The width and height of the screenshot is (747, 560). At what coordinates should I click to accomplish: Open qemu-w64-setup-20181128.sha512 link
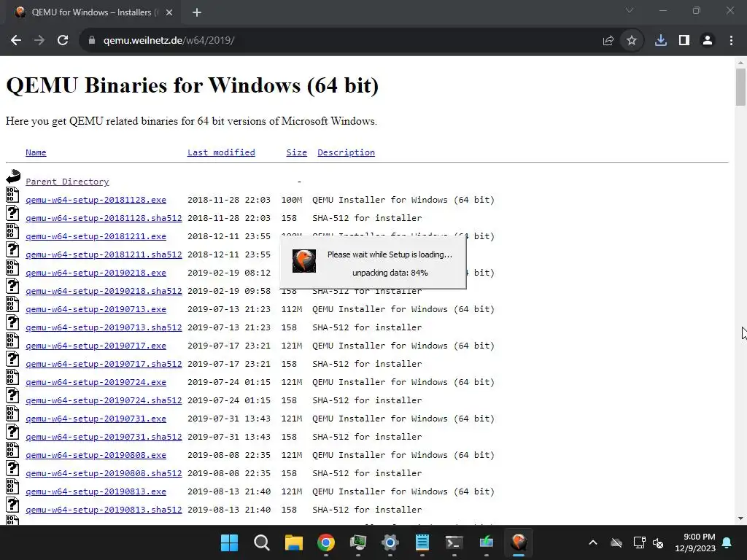point(104,217)
